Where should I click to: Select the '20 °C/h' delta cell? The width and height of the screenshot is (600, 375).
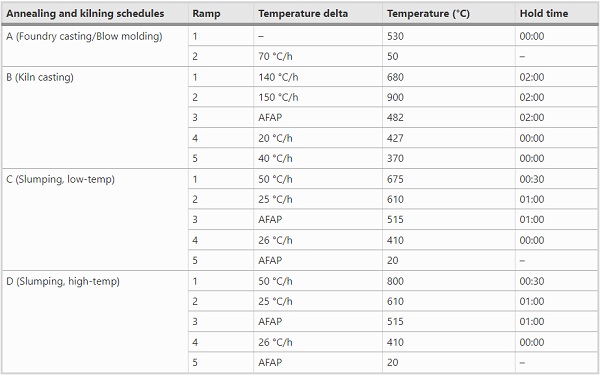[318, 138]
